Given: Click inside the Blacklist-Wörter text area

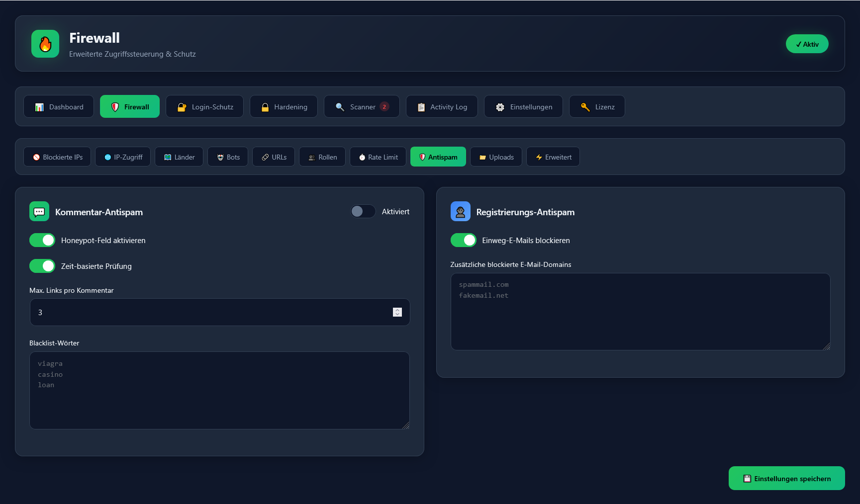Looking at the screenshot, I should pyautogui.click(x=219, y=391).
